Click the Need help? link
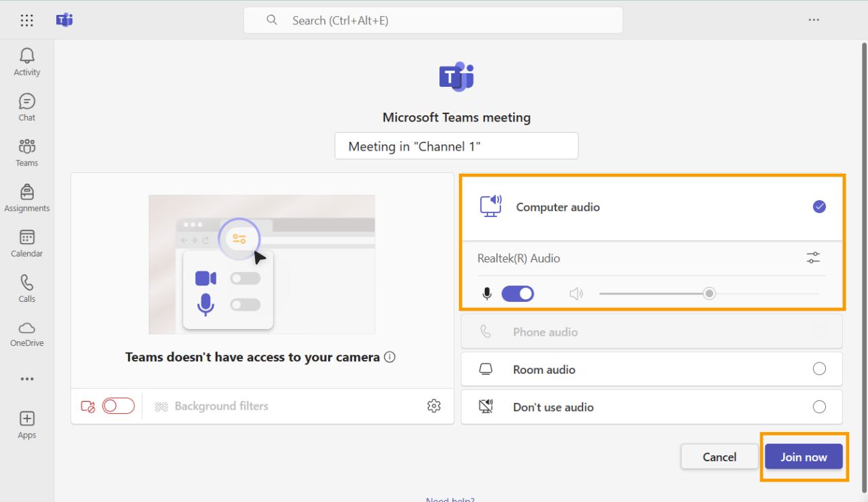The image size is (868, 502). [x=450, y=499]
